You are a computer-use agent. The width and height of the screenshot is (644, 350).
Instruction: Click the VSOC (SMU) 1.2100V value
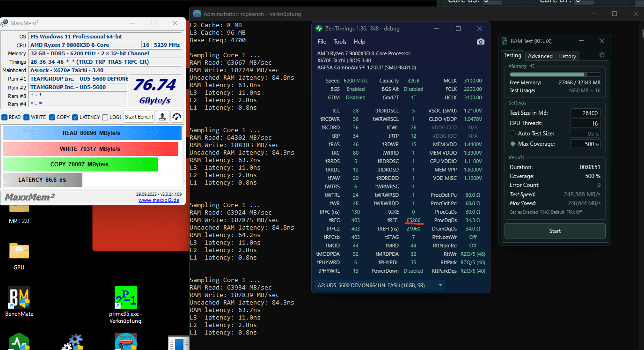coord(473,111)
